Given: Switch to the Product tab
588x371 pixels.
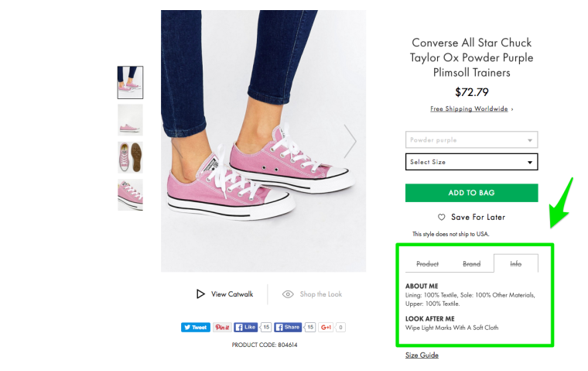Looking at the screenshot, I should pos(427,263).
